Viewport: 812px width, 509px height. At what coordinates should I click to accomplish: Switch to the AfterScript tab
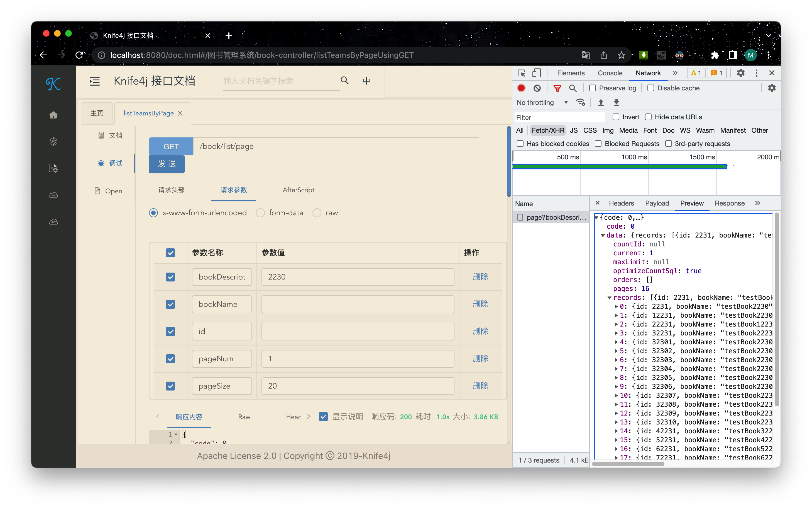tap(298, 190)
